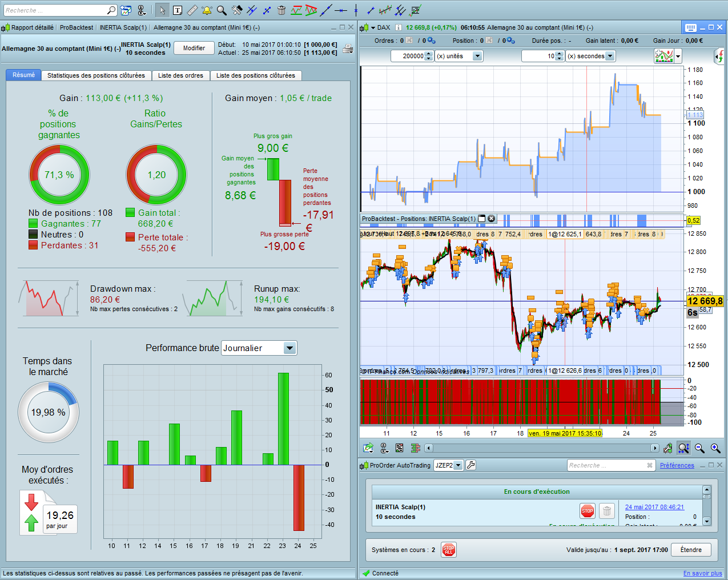Open the 24 mai 2017 08:46:21 link
This screenshot has height=580, width=728.
(654, 507)
